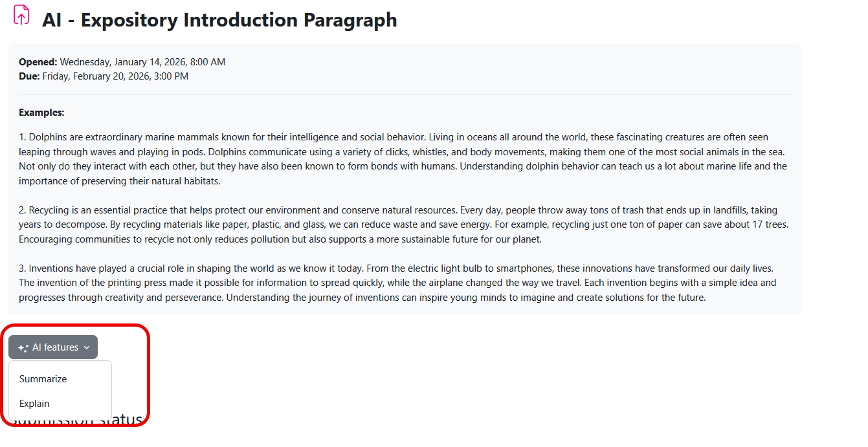
Task: Click the last line of the dolphins paragraph
Action: pos(120,181)
